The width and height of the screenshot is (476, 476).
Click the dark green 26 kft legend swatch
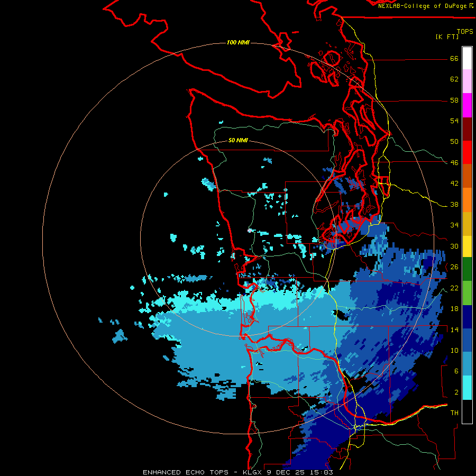pyautogui.click(x=467, y=269)
